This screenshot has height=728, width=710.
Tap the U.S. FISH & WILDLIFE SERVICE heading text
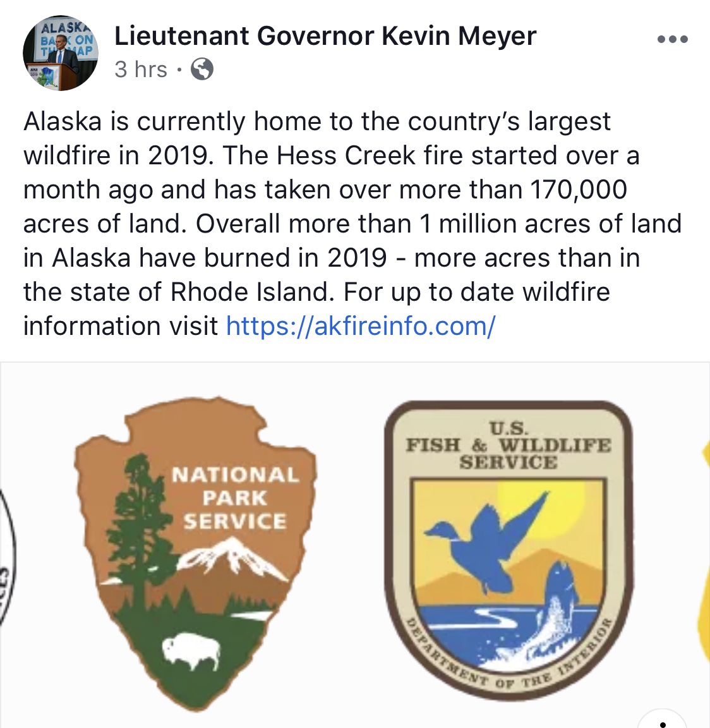pyautogui.click(x=508, y=445)
